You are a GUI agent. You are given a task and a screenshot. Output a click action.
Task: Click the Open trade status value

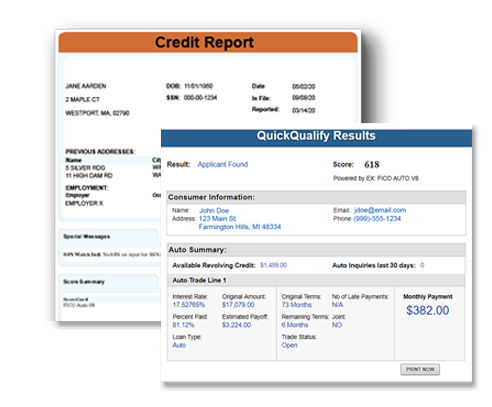point(289,345)
